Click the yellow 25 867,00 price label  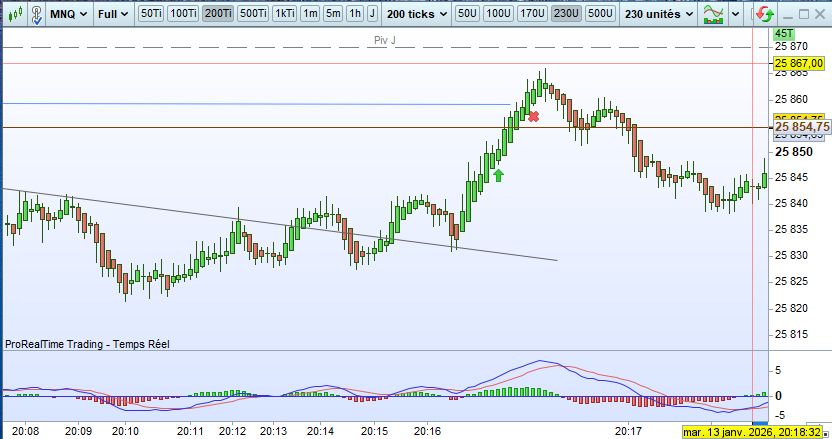pos(799,63)
